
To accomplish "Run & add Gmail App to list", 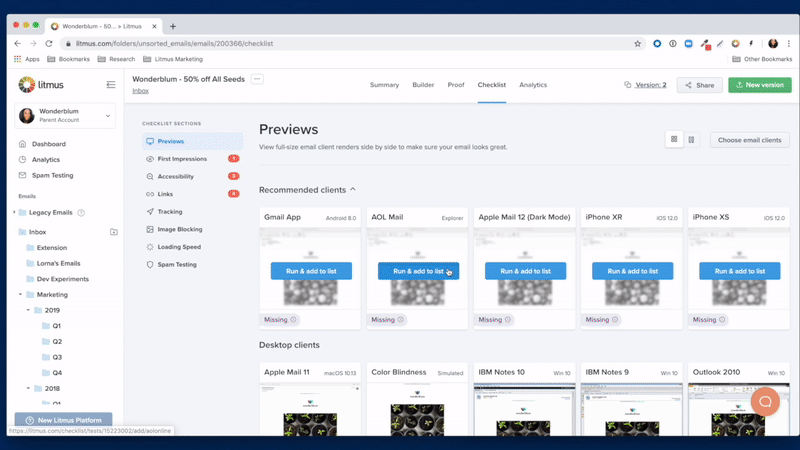I will tap(311, 271).
